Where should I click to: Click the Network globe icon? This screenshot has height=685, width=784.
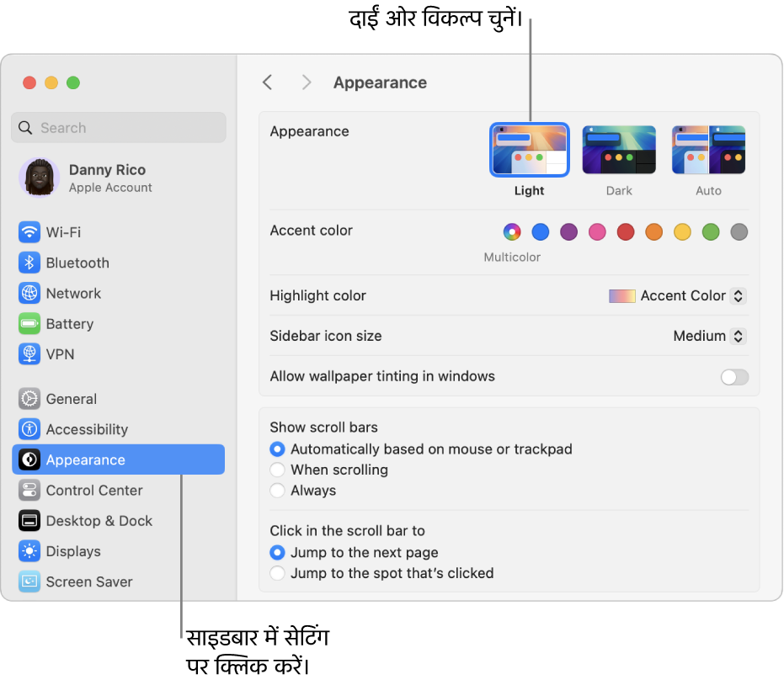click(x=29, y=293)
